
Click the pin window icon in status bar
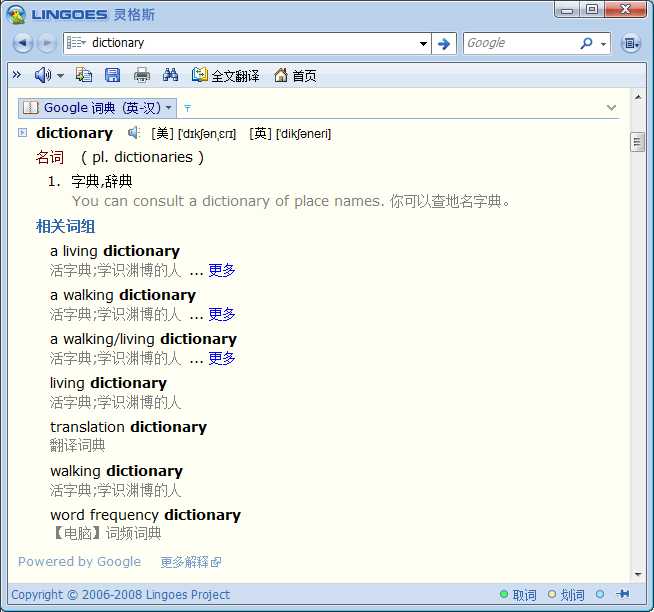tap(623, 594)
